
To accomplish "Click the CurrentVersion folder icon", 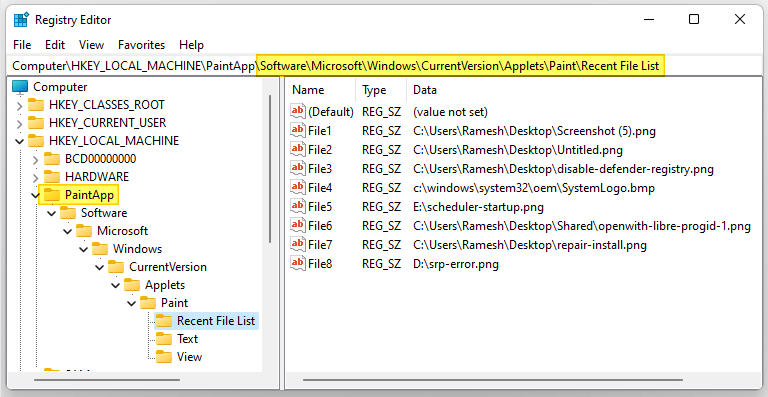I will tap(116, 267).
